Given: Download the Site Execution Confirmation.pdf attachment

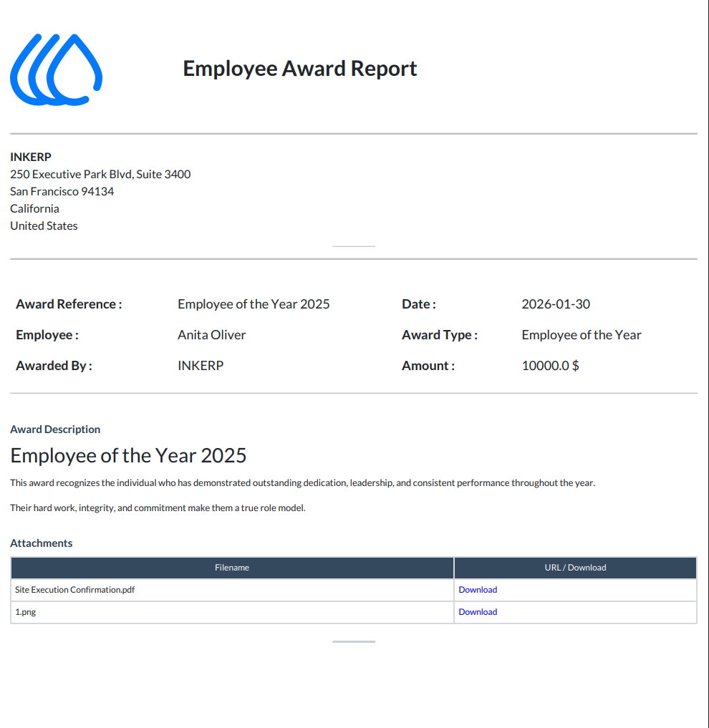Looking at the screenshot, I should 478,590.
